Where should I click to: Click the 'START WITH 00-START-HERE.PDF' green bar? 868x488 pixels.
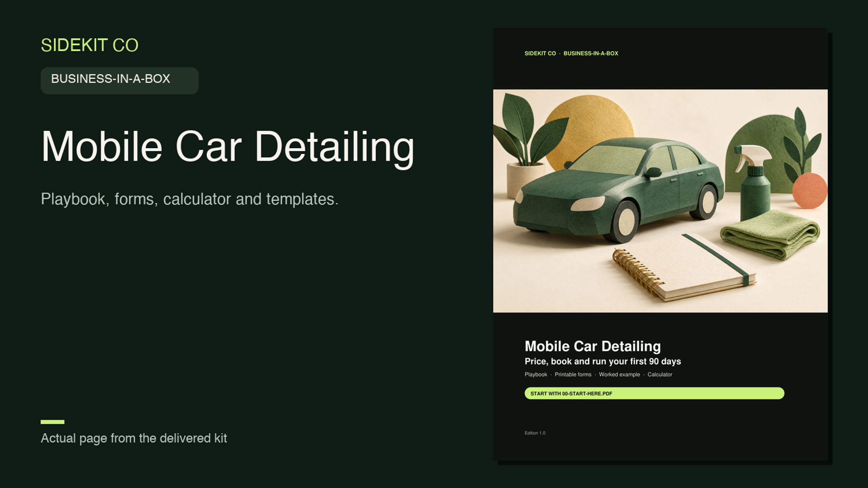click(654, 393)
